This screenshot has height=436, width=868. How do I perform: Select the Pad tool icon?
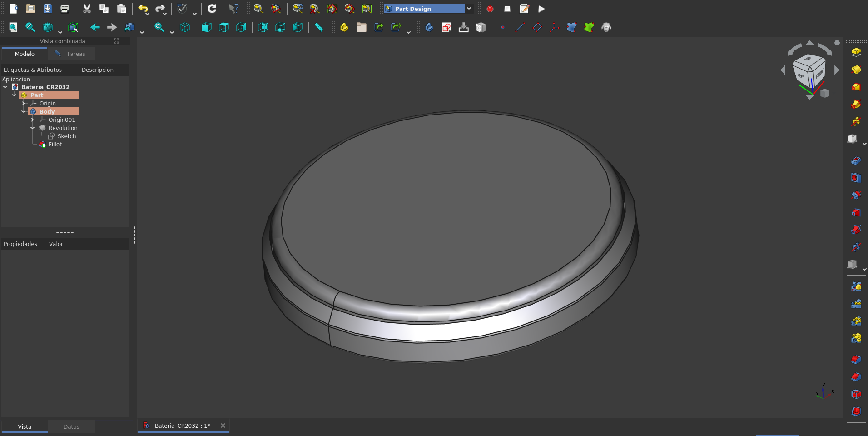tap(856, 52)
